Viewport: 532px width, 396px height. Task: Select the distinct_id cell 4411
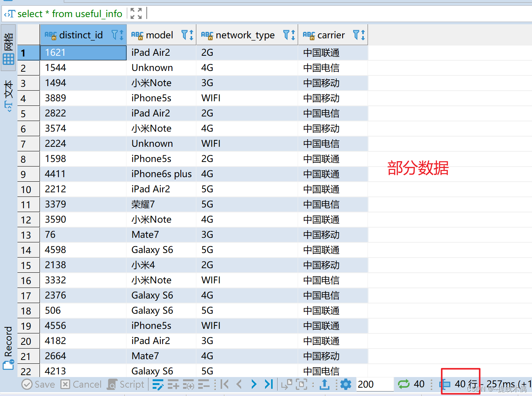click(83, 174)
